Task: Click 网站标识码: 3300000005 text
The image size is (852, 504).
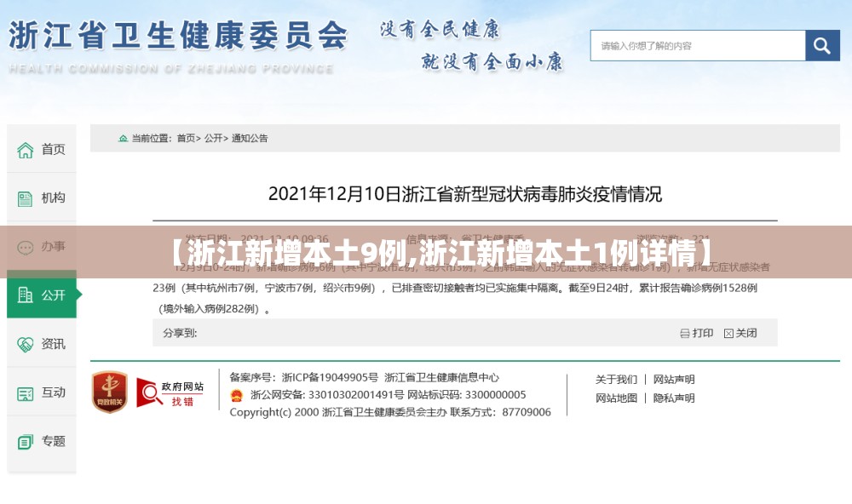Action: pyautogui.click(x=467, y=395)
